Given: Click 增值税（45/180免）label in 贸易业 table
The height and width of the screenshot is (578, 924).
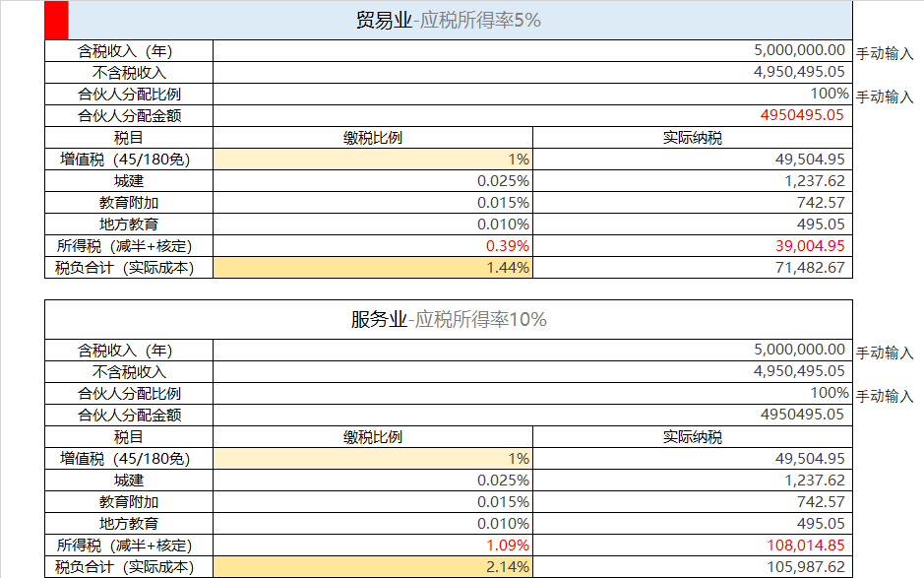Looking at the screenshot, I should (129, 160).
